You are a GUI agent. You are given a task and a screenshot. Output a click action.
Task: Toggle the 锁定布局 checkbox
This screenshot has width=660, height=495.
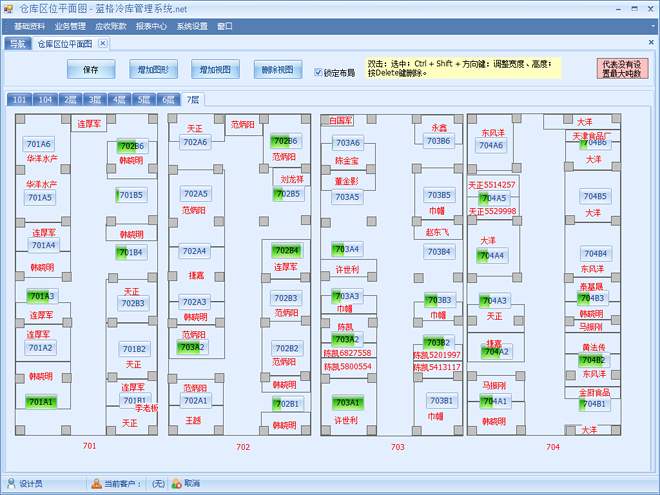[x=318, y=73]
